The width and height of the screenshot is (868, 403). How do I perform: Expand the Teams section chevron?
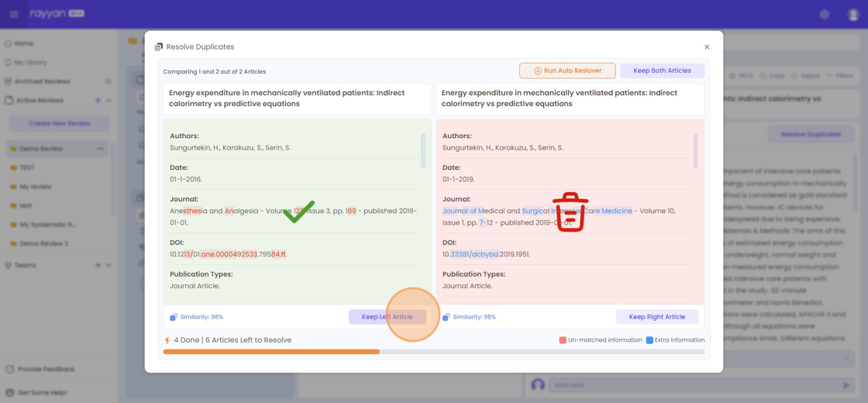108,265
